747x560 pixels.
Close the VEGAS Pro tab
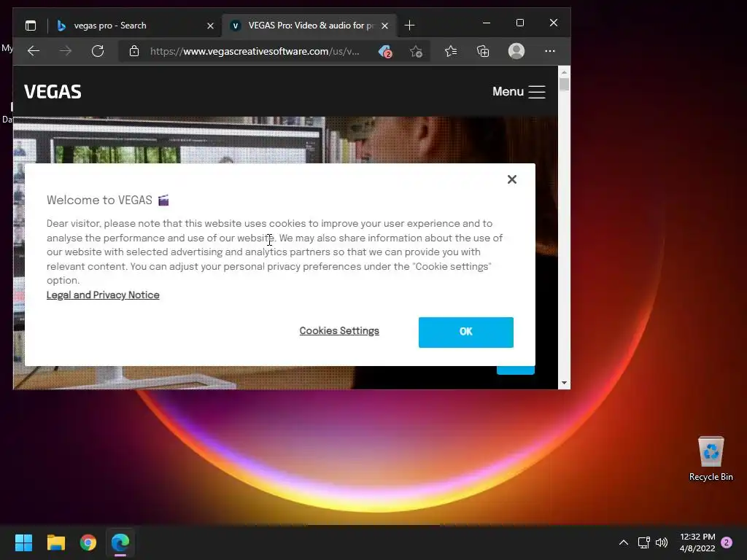[x=385, y=26]
